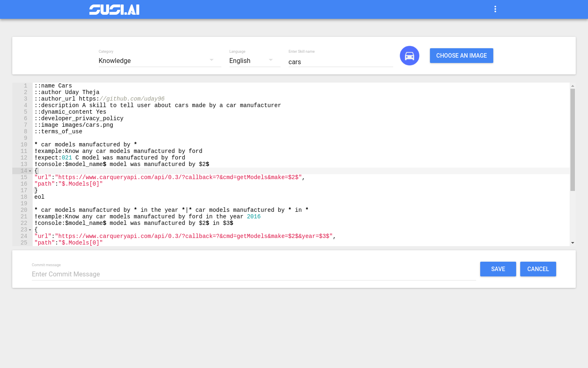This screenshot has width=588, height=368.
Task: Click the '::developer_privacy_policy' line
Action: (79, 119)
